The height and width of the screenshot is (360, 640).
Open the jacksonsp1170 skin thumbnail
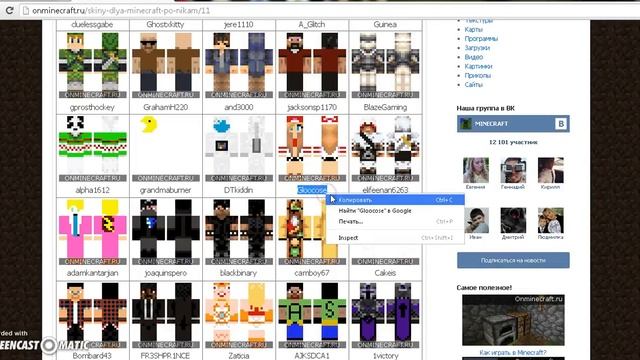tap(312, 65)
